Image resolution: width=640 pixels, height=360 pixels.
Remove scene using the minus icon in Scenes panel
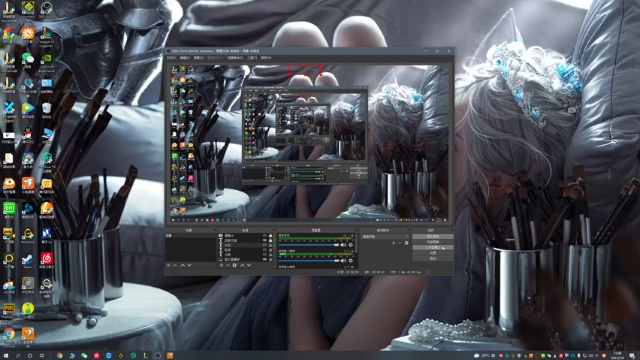175,265
